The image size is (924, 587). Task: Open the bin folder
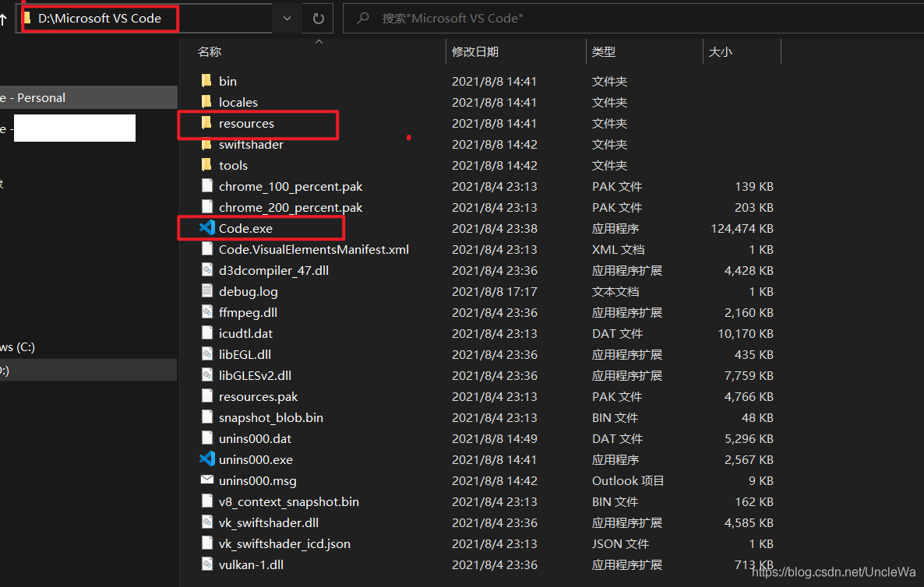(228, 80)
